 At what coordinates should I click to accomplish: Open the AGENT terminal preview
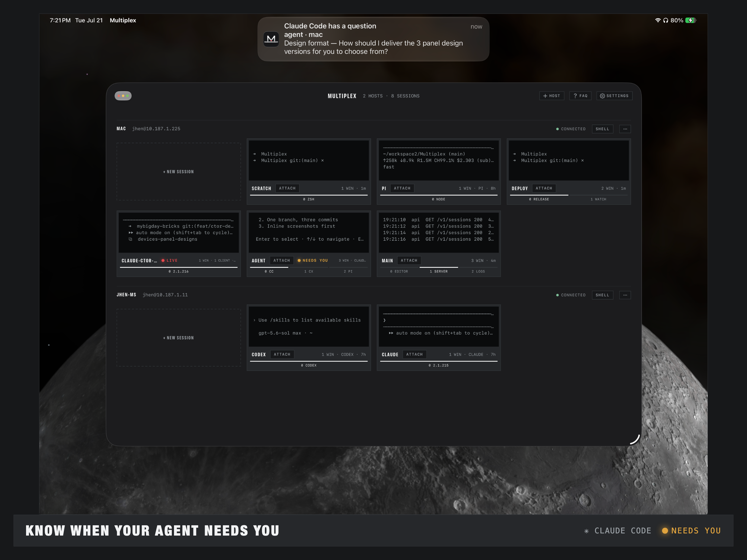click(x=309, y=233)
